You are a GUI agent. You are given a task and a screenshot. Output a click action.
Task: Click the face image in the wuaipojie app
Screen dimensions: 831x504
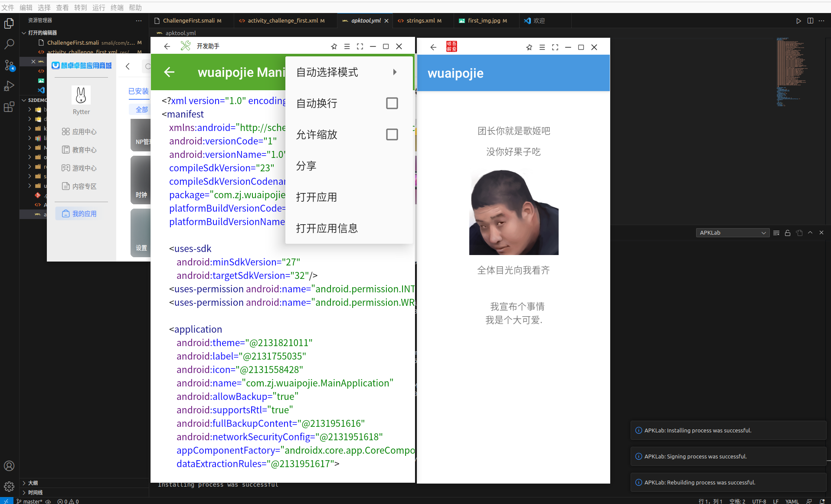514,212
